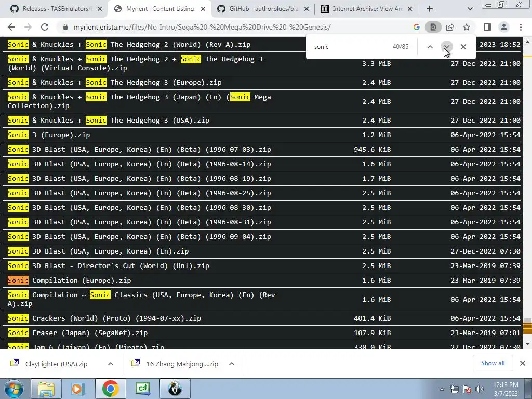Click the lock site info icon

coord(65,27)
